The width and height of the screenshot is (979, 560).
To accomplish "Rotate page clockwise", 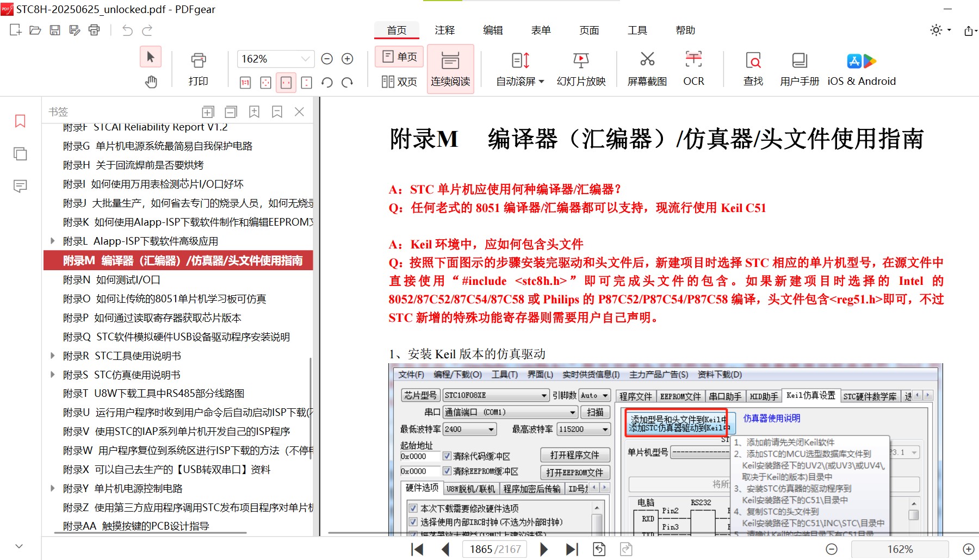I will coord(348,83).
